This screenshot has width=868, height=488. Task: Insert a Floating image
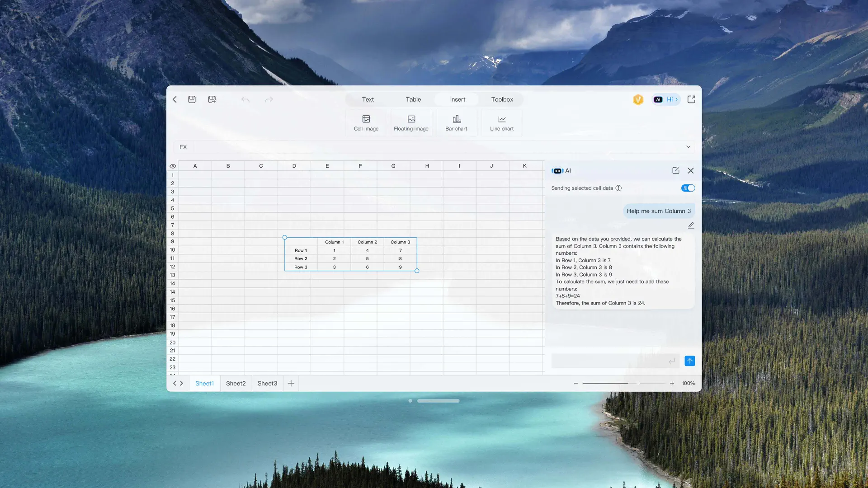pos(411,122)
